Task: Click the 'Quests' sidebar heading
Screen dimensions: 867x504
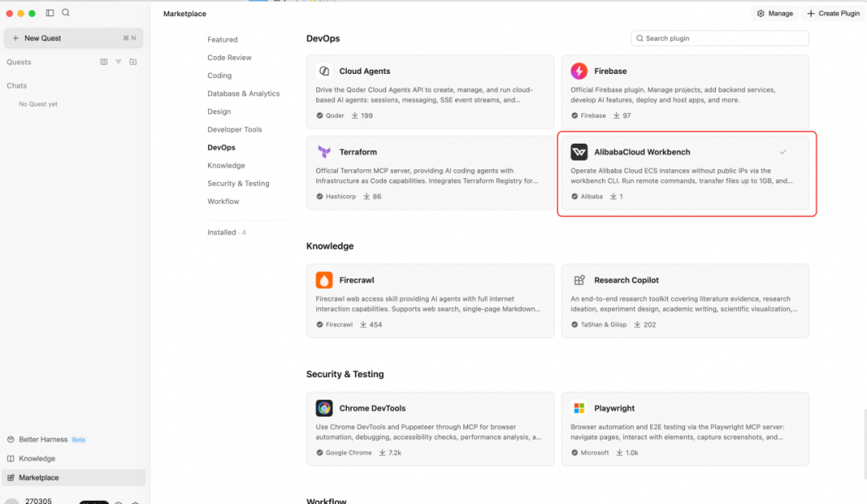Action: tap(18, 62)
